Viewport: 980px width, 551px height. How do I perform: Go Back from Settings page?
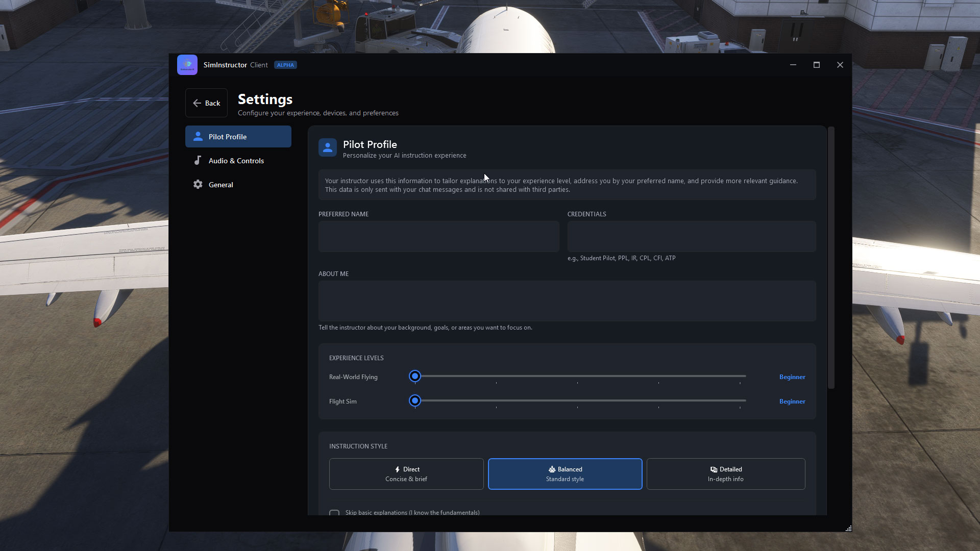coord(207,103)
